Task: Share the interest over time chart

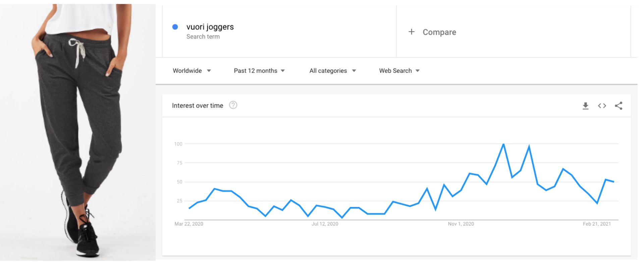Action: pyautogui.click(x=619, y=106)
